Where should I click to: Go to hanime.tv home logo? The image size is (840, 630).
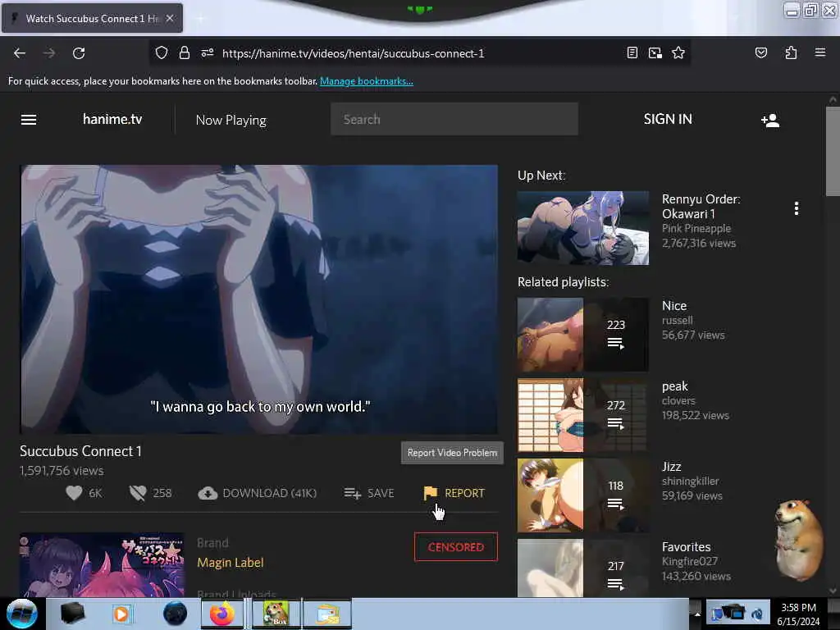tap(112, 119)
